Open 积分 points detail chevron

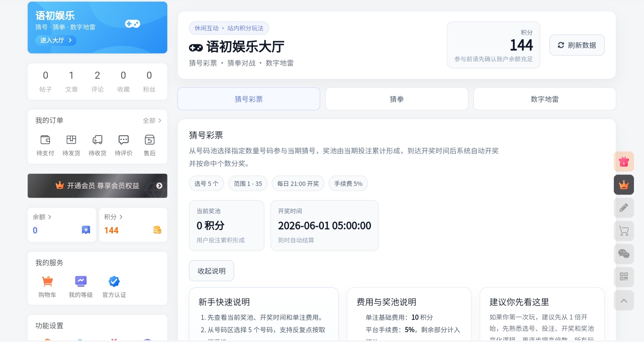tap(121, 217)
